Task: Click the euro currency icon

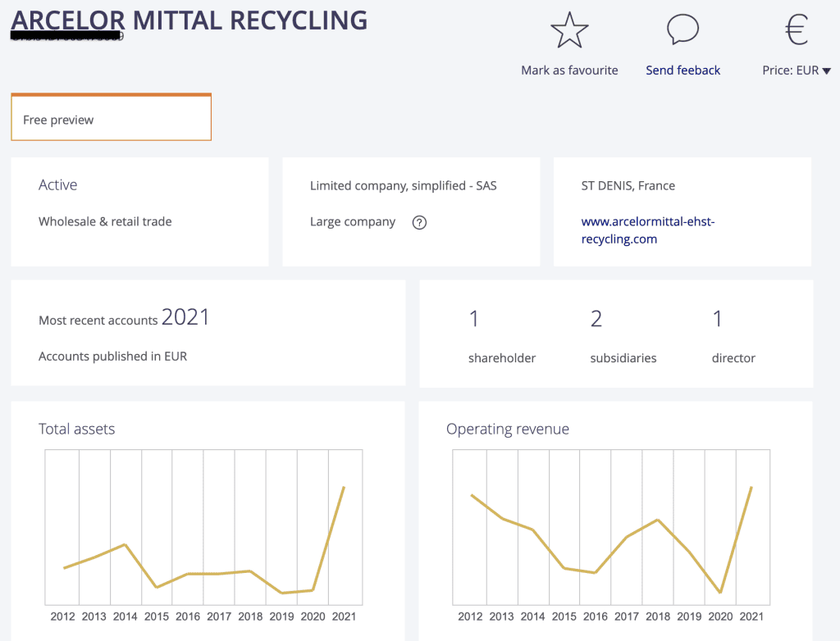Action: coord(797,30)
